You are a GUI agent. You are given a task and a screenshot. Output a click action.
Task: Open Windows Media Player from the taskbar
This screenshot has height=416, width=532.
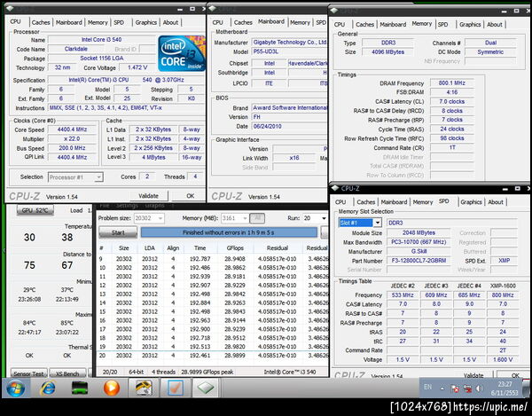click(x=112, y=388)
